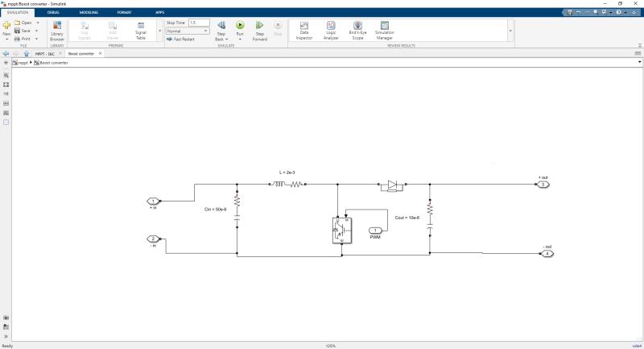Switch to the Debug ribbon tab

[53, 12]
